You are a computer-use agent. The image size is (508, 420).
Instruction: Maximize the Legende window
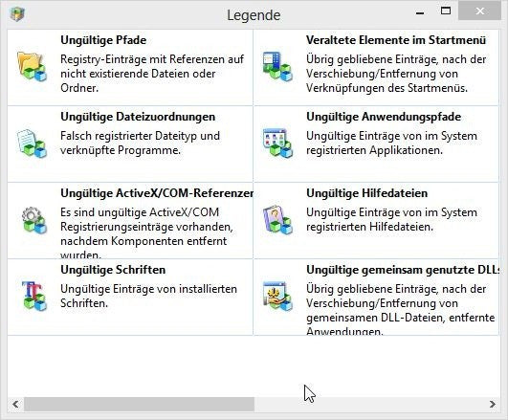pyautogui.click(x=446, y=11)
